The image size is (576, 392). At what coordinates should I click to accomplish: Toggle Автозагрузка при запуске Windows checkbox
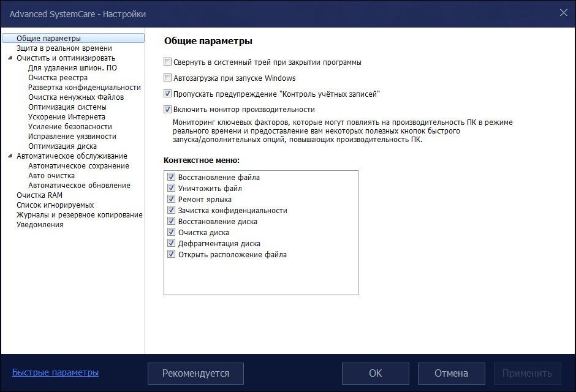(168, 78)
